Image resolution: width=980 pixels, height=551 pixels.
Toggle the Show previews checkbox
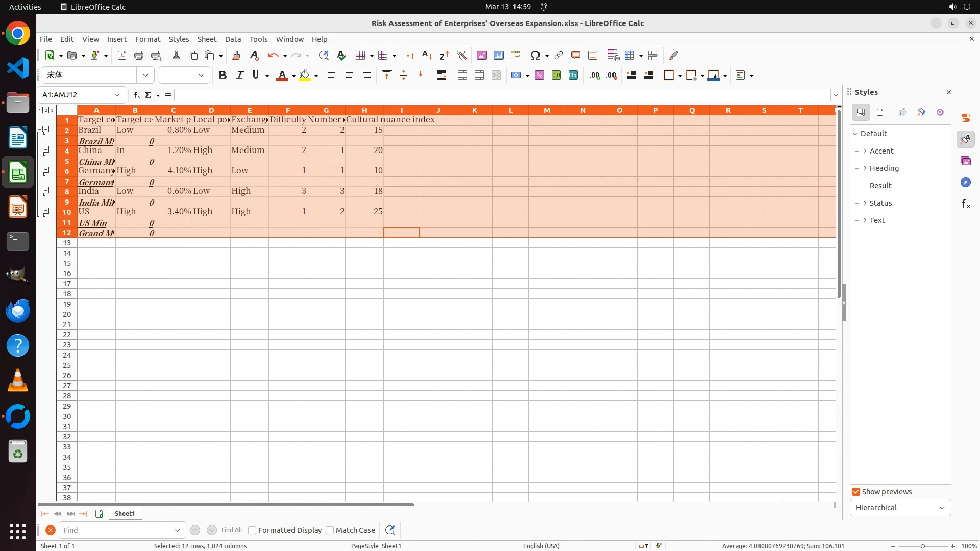point(856,492)
